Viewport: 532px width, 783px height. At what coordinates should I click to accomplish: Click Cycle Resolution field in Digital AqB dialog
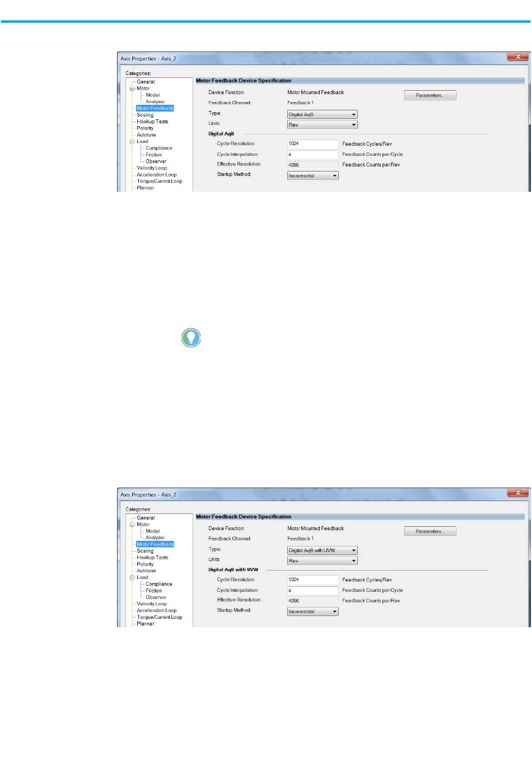click(x=312, y=144)
